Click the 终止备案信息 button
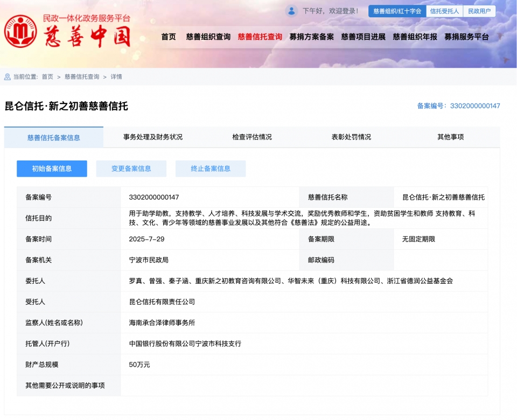The width and height of the screenshot is (517, 420). pos(211,169)
